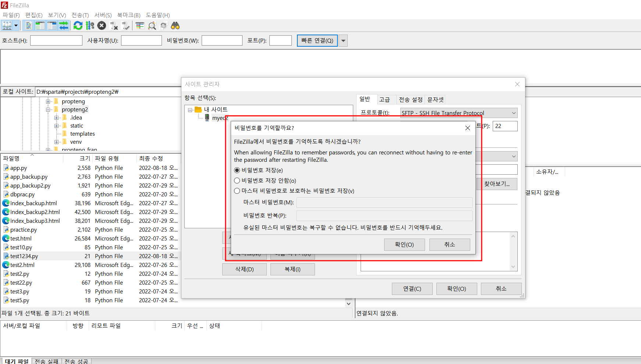Switch to 전송 설정 tab
The height and width of the screenshot is (364, 641).
tap(411, 100)
